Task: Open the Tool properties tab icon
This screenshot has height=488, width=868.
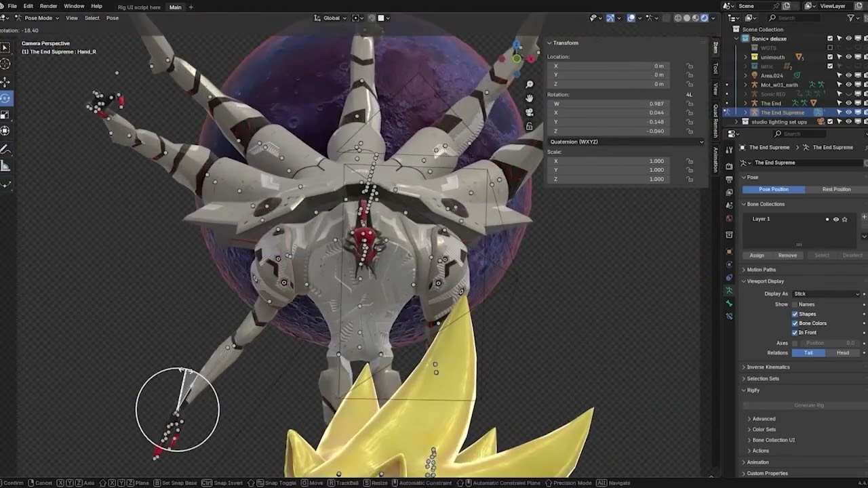Action: coord(729,149)
